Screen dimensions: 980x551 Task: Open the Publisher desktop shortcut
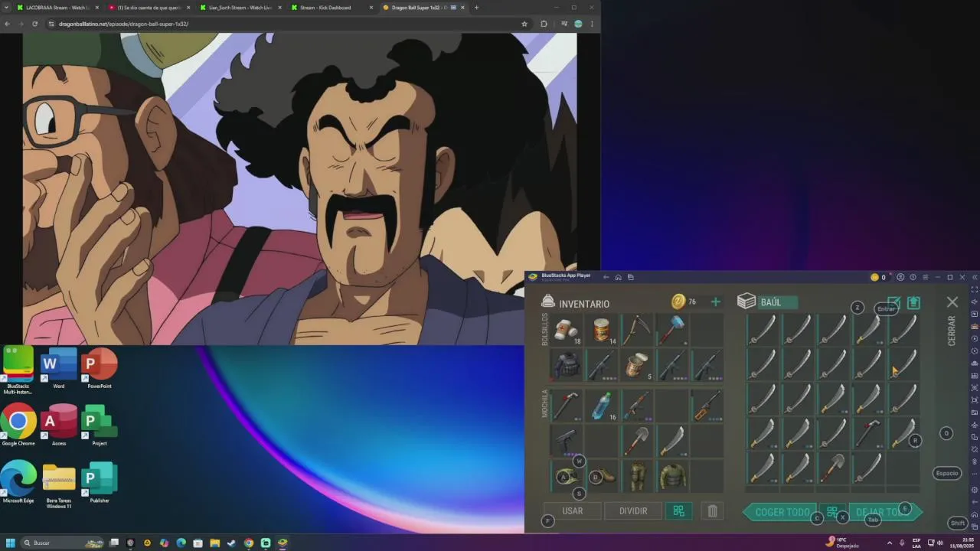click(100, 483)
